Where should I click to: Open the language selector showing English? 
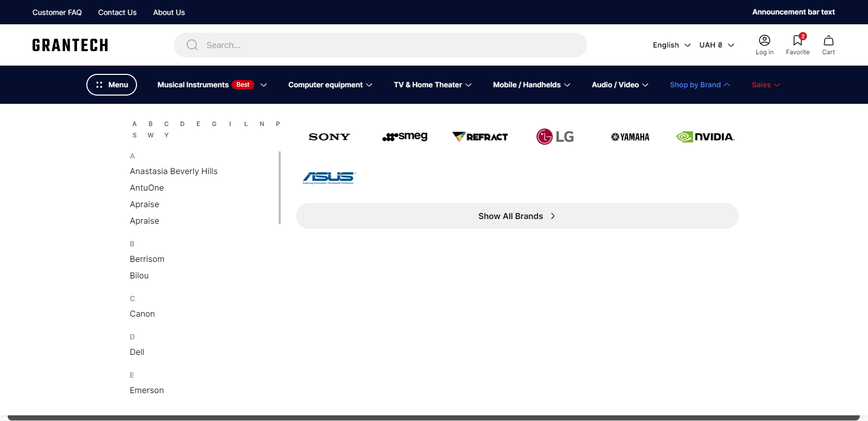pos(672,45)
